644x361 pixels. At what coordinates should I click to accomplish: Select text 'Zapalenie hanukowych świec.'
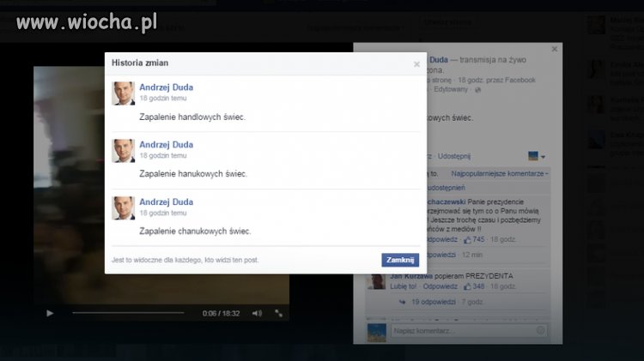193,174
